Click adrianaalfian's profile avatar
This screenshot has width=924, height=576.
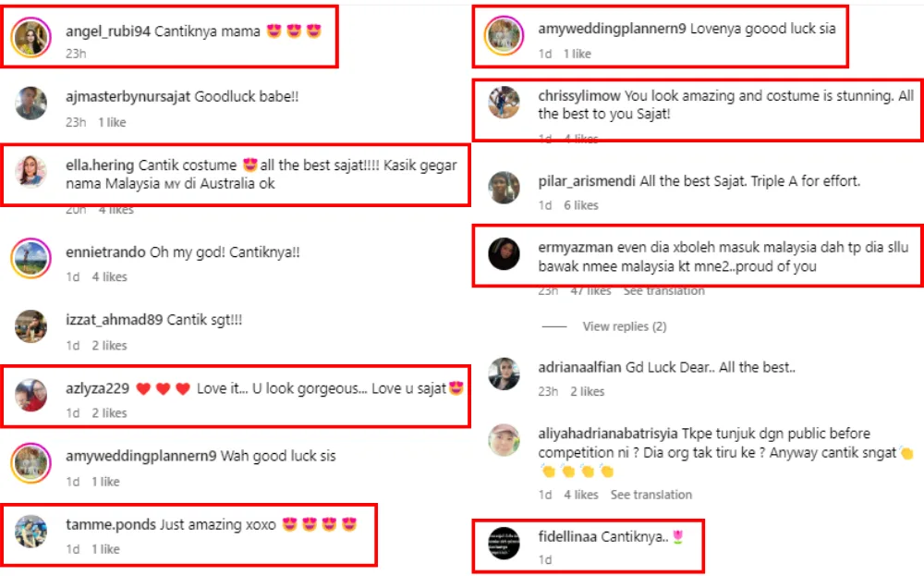504,374
